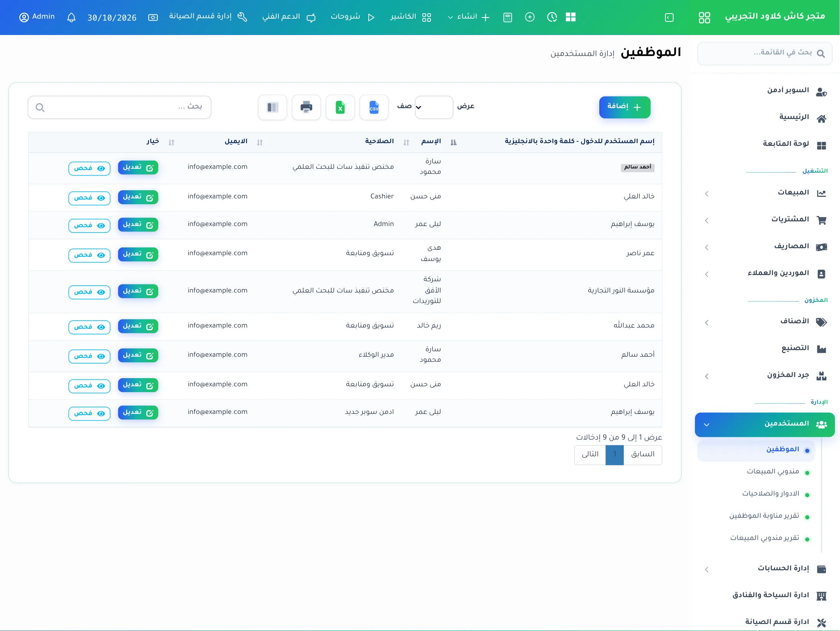
Task: Click the إضافة add button
Action: pyautogui.click(x=625, y=107)
